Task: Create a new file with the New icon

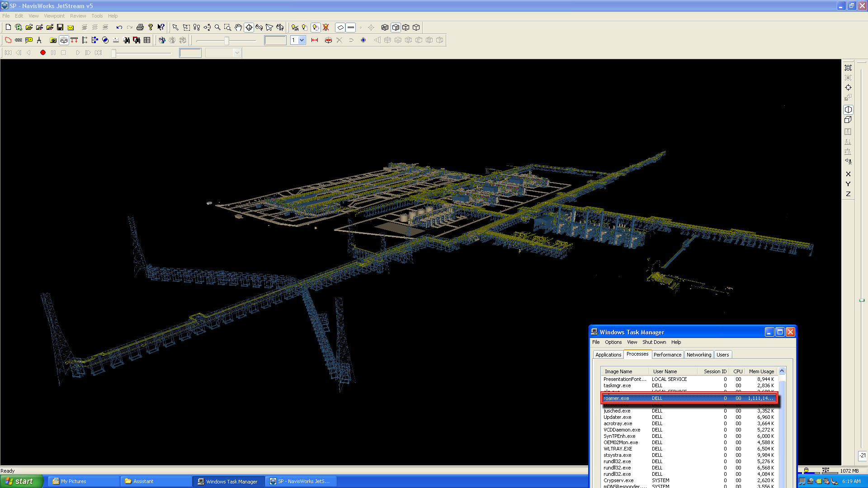Action: pos(8,28)
